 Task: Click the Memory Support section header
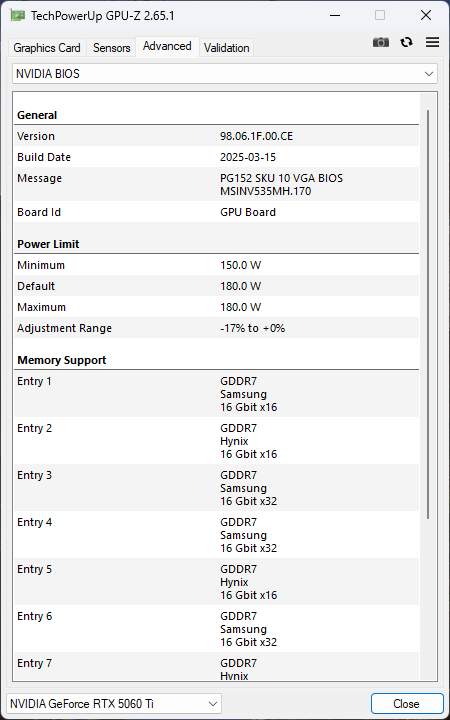point(62,360)
